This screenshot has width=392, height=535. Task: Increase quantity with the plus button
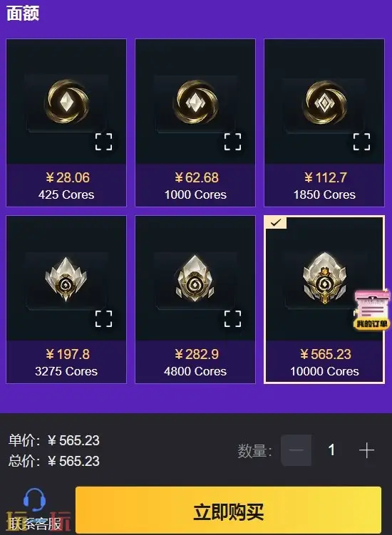(x=367, y=450)
